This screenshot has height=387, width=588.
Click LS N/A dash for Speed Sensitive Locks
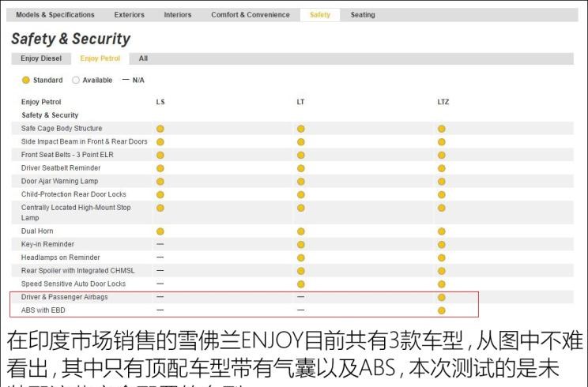[160, 284]
